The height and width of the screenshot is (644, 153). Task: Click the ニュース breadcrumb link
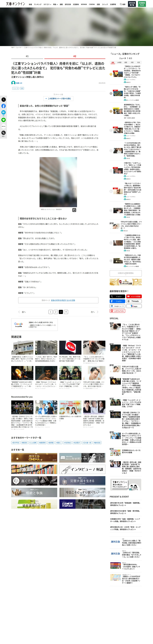point(18,48)
